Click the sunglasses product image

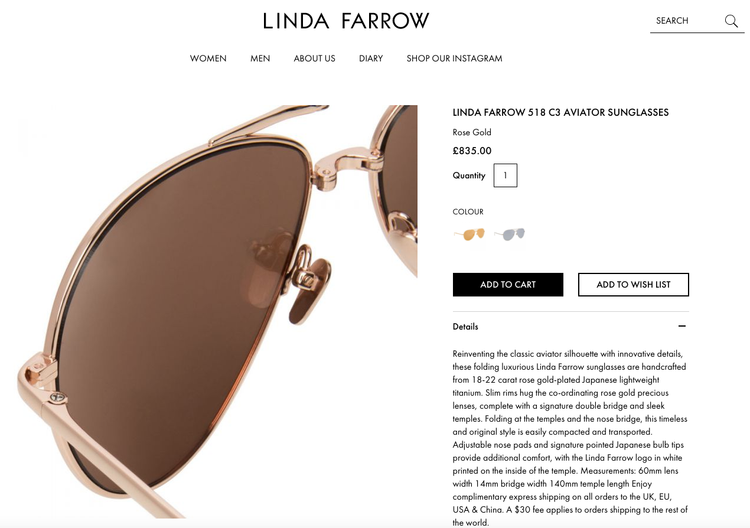[x=218, y=311]
